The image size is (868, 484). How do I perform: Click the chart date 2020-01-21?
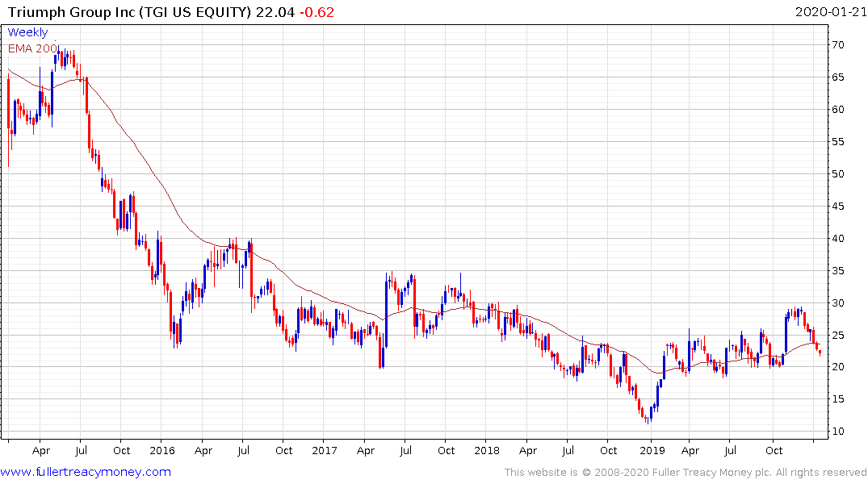point(830,12)
